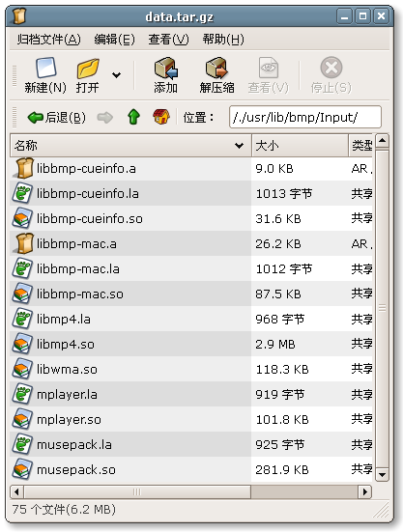403x532 pixels.
Task: Click the vertical scrollbar thumb
Action: (x=383, y=307)
